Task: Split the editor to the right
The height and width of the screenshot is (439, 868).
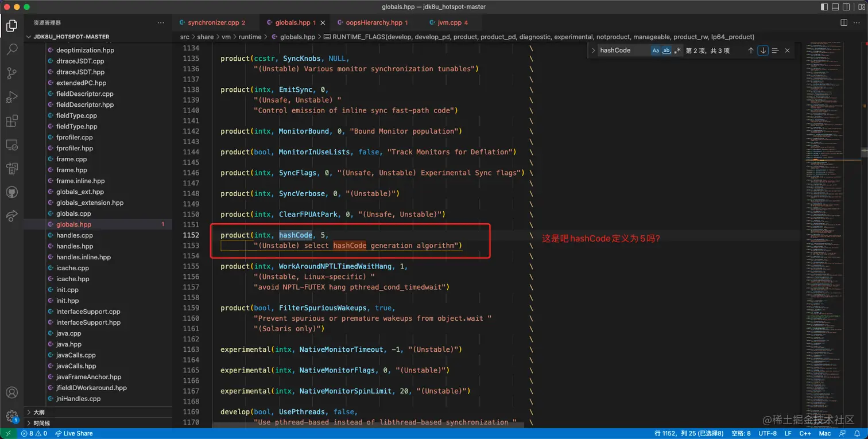Action: (844, 22)
